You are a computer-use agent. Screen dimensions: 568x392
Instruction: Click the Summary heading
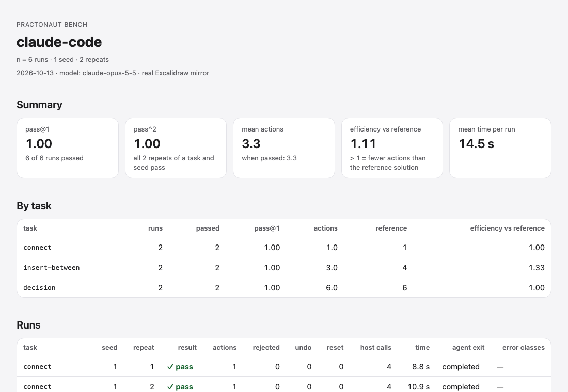click(39, 105)
